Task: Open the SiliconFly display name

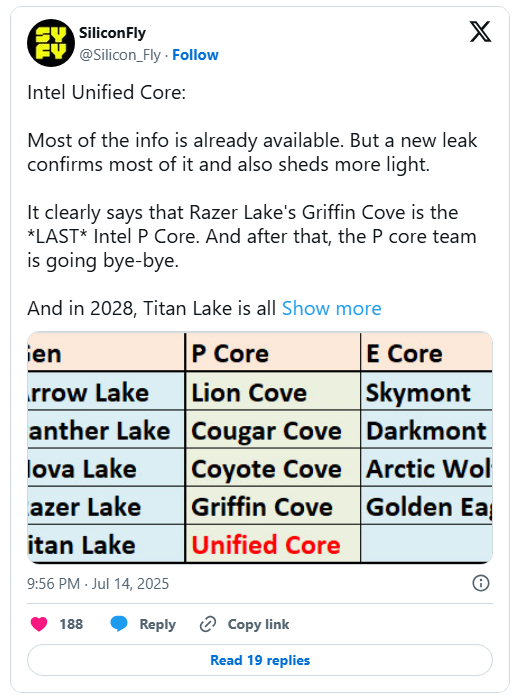Action: [x=112, y=33]
